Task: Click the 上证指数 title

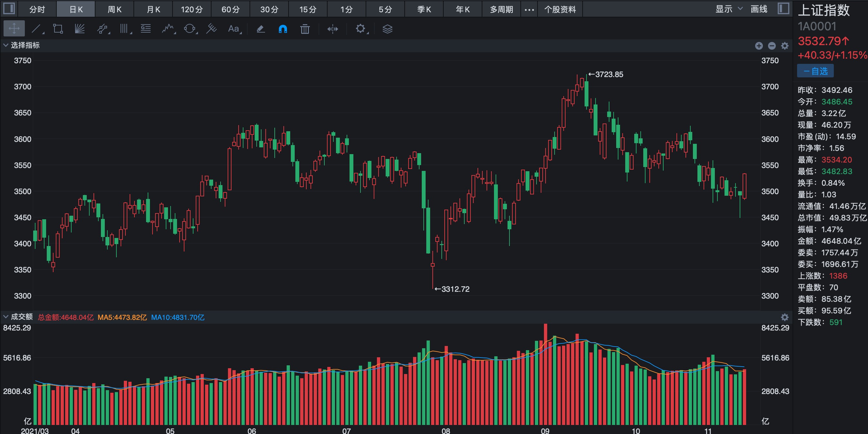Action: coord(824,10)
